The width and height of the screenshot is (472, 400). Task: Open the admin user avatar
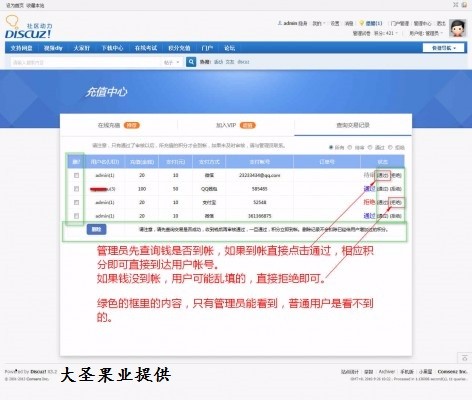(x=457, y=28)
